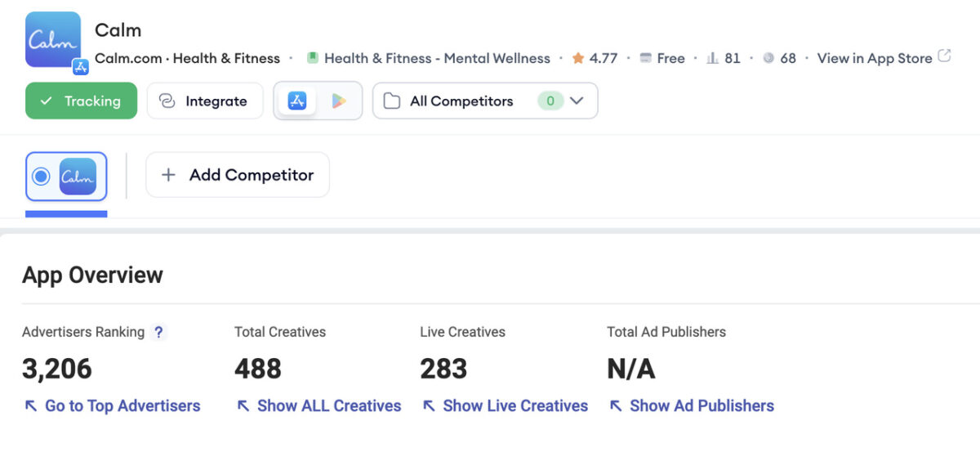Click the Health & Fitness category book icon
Viewport: 980px width, 457px height.
coord(312,58)
